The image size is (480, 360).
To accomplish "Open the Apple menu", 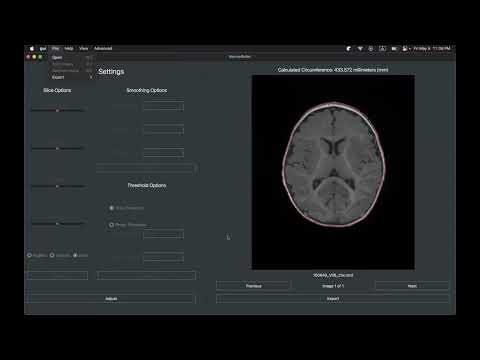I will [32, 49].
